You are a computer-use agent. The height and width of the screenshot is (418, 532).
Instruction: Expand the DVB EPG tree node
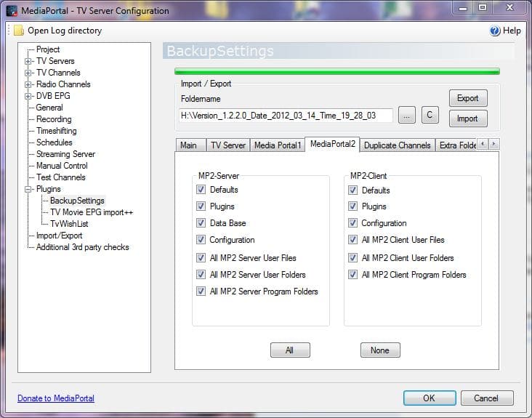click(28, 96)
